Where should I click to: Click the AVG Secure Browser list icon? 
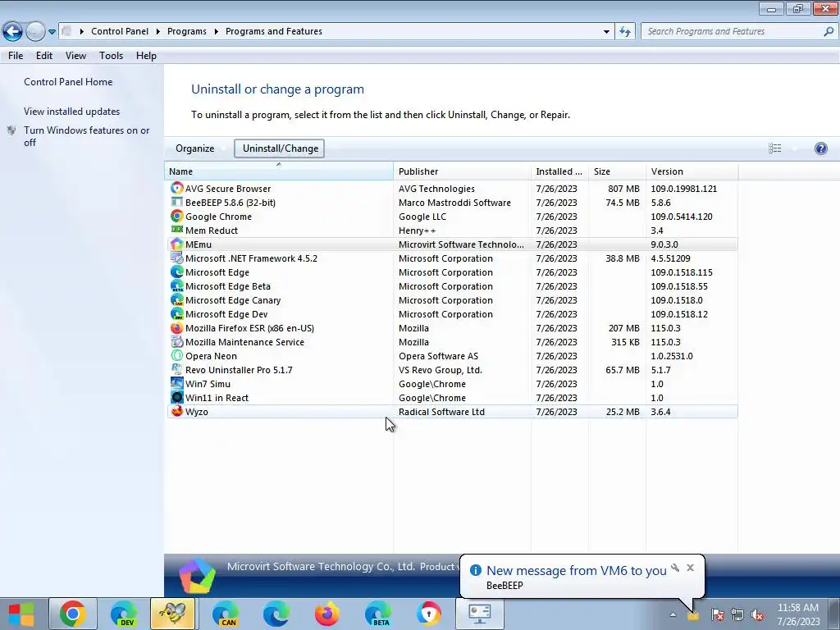point(177,188)
